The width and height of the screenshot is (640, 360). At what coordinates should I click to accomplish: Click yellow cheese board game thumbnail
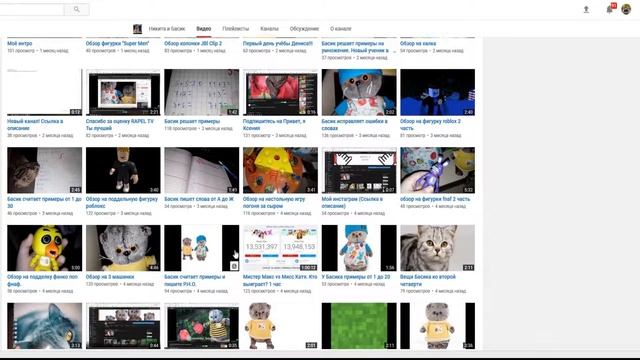click(280, 170)
